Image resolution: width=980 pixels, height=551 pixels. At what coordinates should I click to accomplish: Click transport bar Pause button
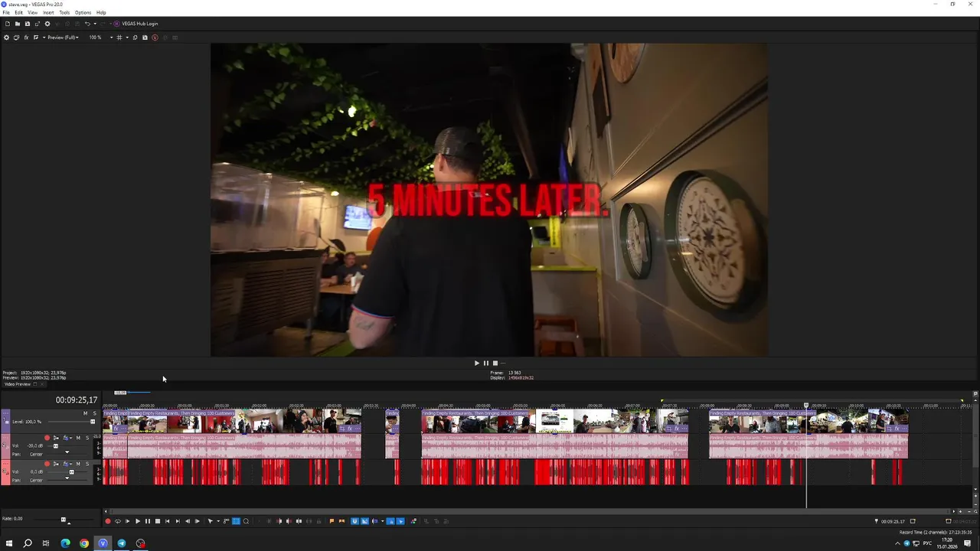[x=148, y=521]
